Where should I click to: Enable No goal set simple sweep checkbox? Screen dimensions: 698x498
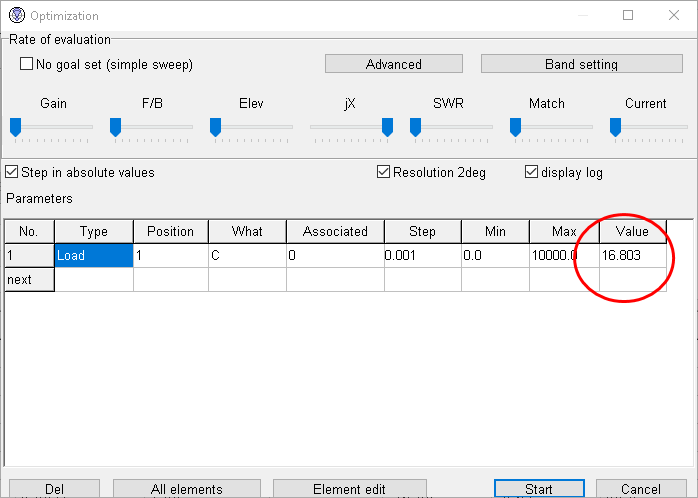point(27,64)
